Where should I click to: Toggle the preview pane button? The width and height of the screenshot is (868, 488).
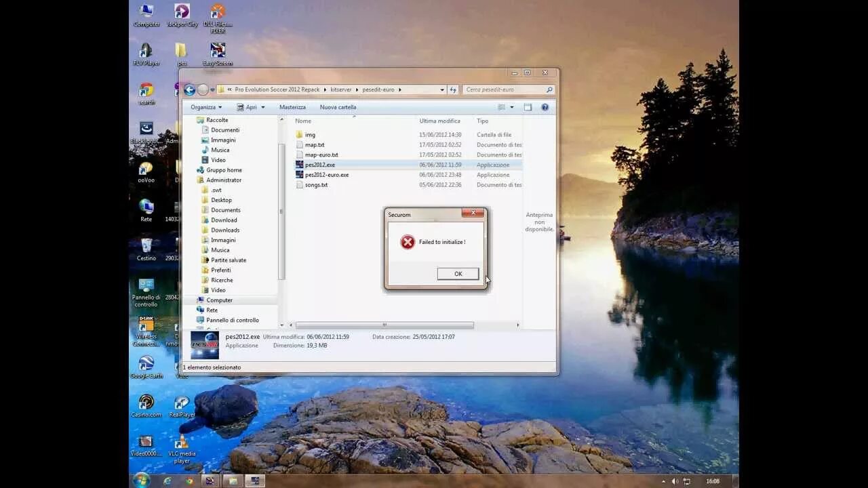(x=528, y=107)
